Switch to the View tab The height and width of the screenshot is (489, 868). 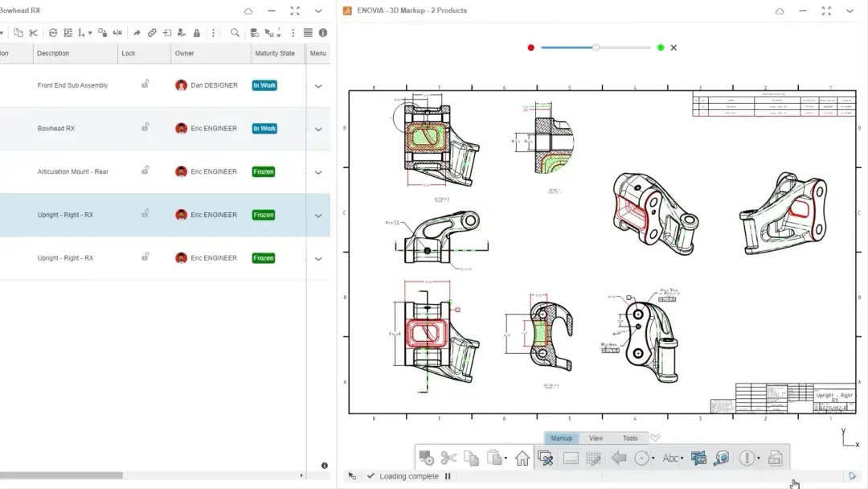[x=596, y=438]
